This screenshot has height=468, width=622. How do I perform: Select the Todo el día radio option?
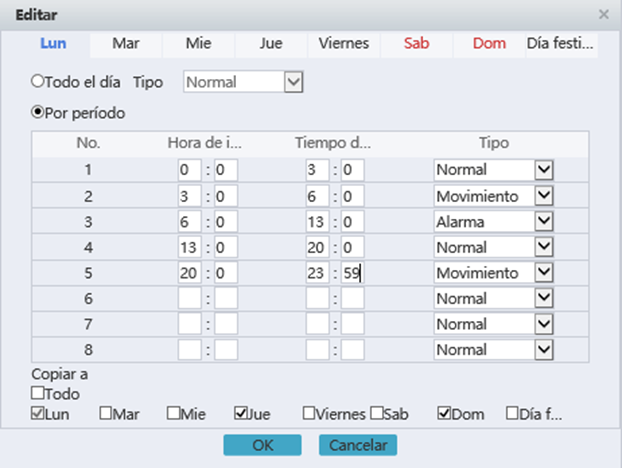click(39, 81)
